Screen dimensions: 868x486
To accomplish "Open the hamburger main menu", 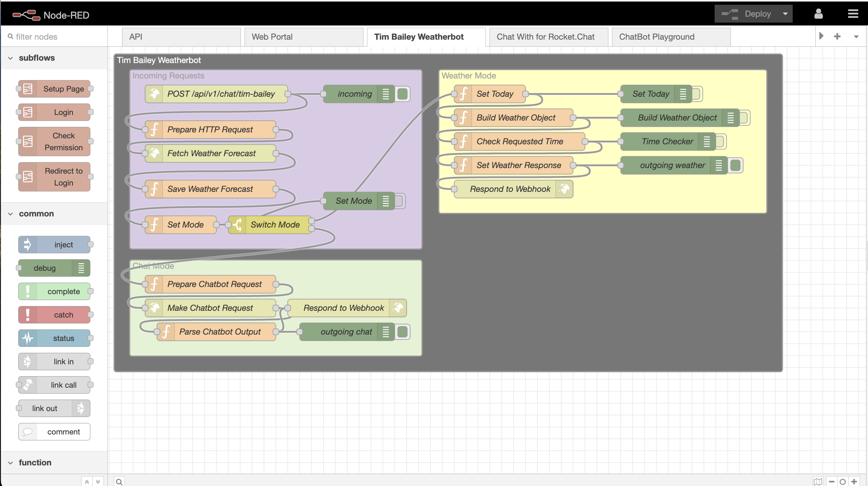I will pyautogui.click(x=853, y=14).
